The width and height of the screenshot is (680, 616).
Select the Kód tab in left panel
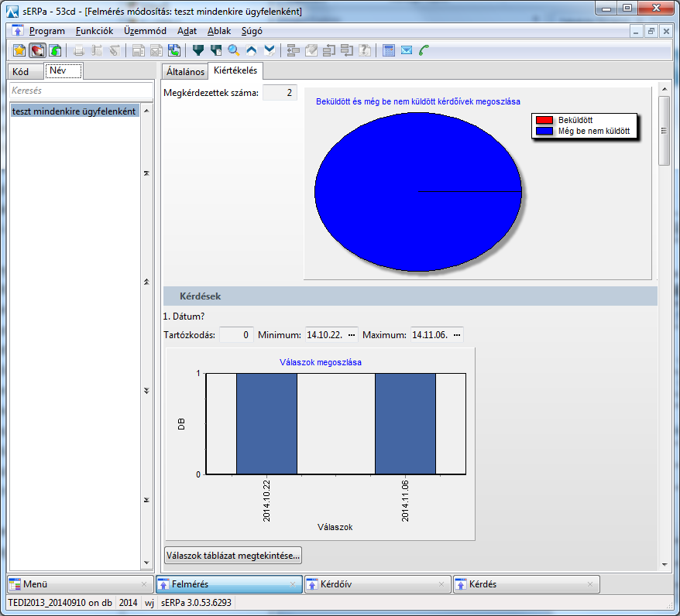(x=21, y=72)
